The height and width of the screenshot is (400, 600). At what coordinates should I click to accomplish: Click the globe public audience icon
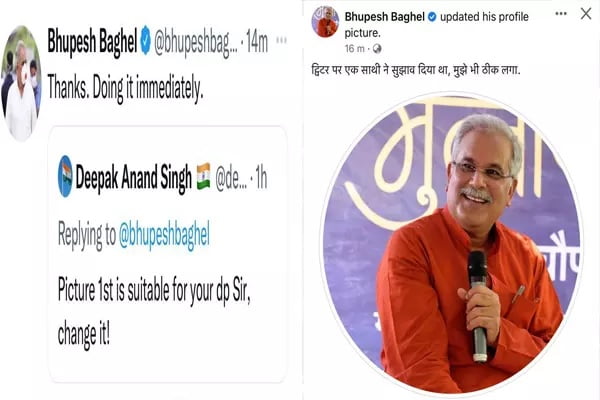click(377, 49)
